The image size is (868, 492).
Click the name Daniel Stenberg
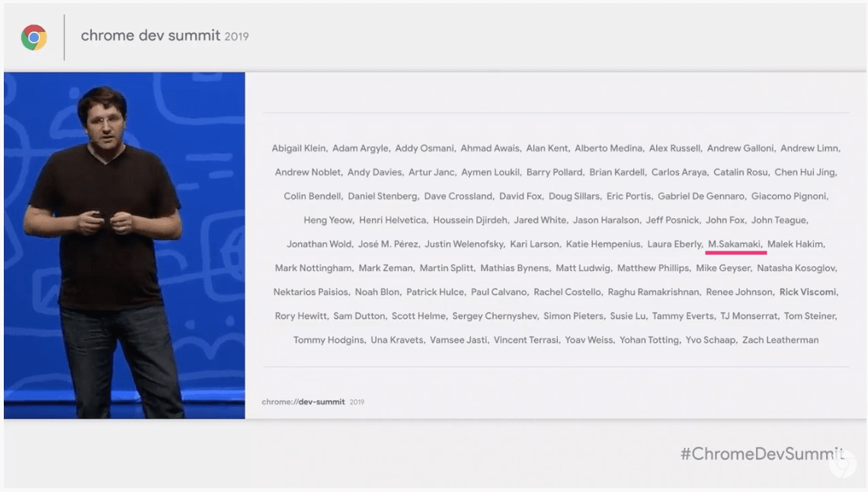(x=382, y=196)
